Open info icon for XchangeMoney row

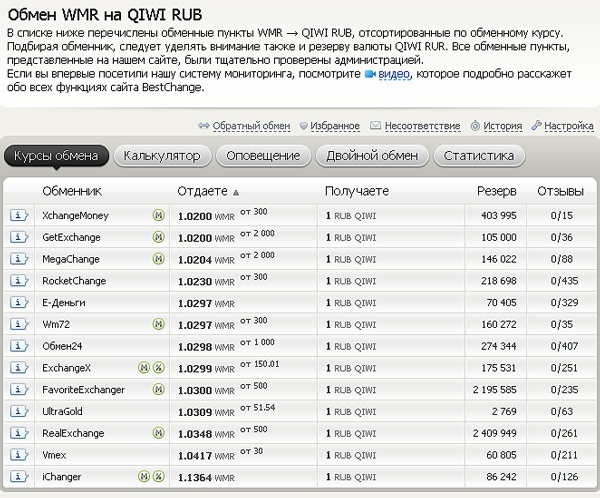[19, 216]
